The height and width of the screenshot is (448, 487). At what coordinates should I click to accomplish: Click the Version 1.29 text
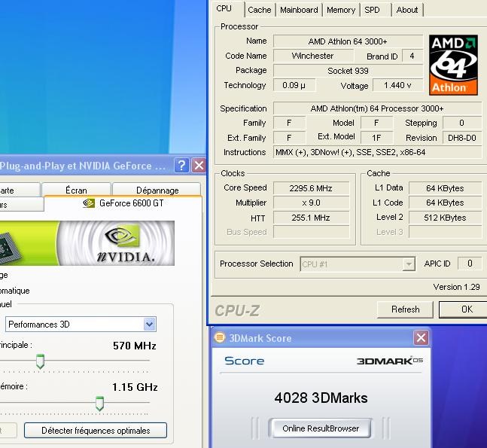(457, 287)
